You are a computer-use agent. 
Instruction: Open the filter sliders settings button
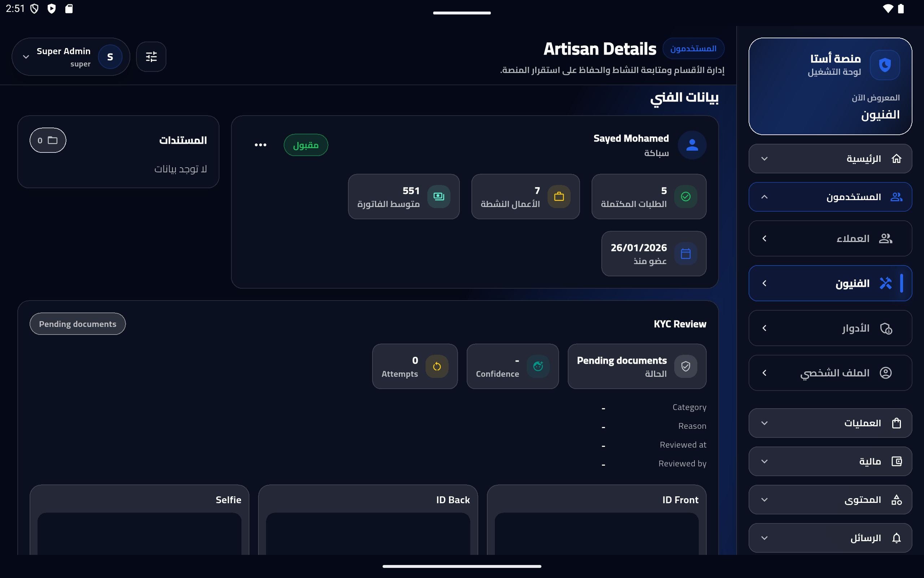[x=151, y=57]
